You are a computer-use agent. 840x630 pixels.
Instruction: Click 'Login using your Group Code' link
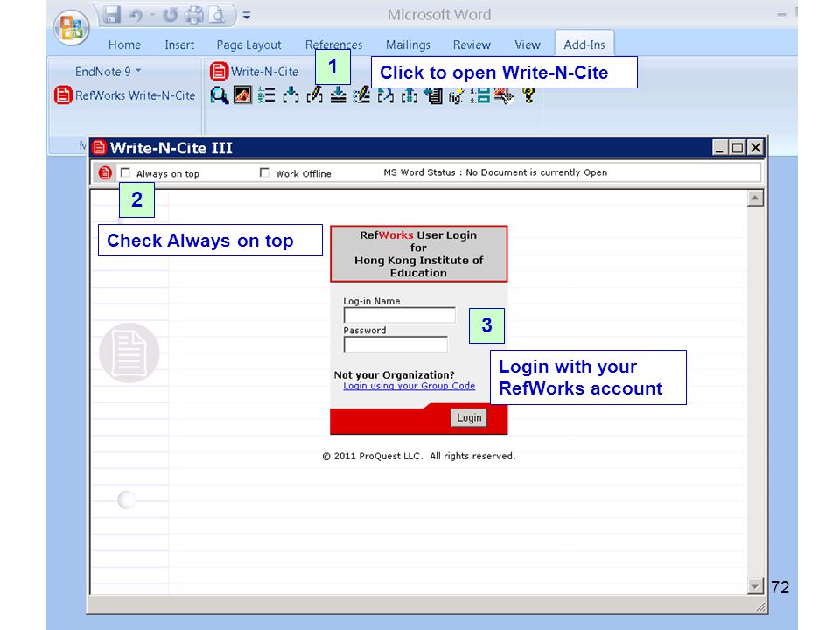pos(409,386)
